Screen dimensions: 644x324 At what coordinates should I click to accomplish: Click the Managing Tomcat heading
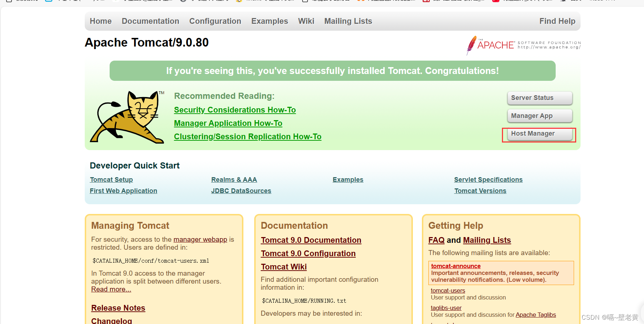click(x=130, y=226)
